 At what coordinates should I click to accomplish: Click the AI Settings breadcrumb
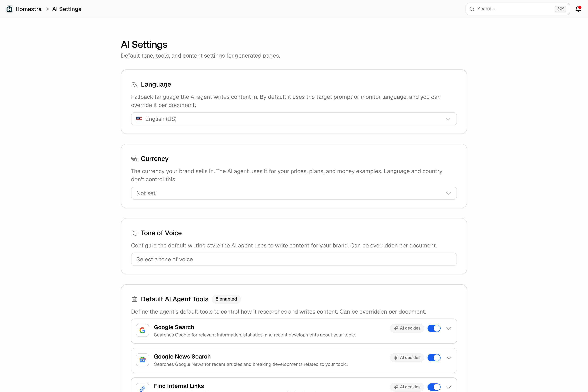(67, 9)
